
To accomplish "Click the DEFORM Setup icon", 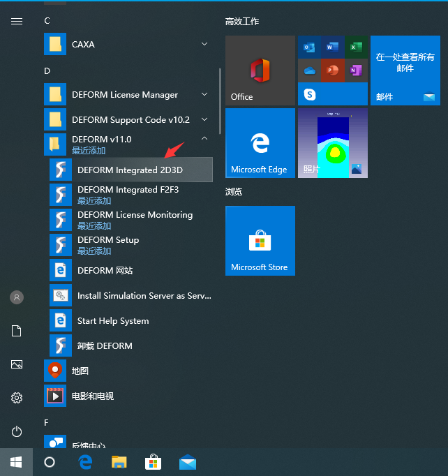I will pos(61,245).
